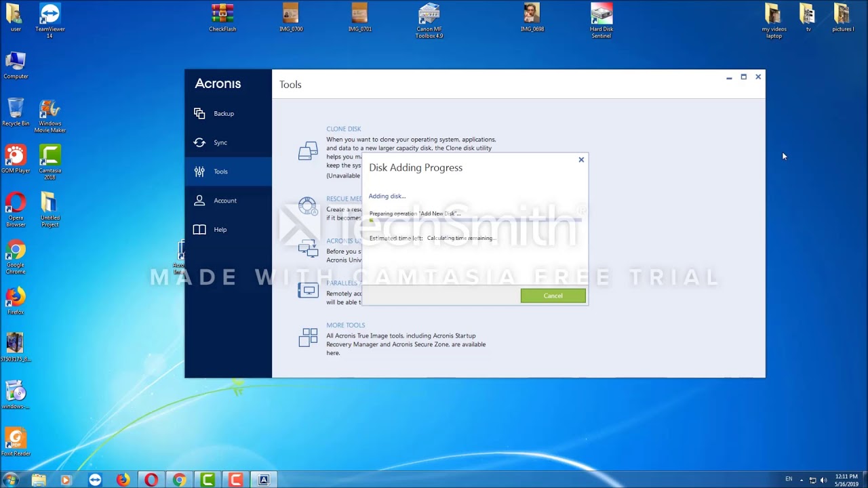Show hidden system tray icons
Viewport: 868px width, 488px height.
click(801, 480)
